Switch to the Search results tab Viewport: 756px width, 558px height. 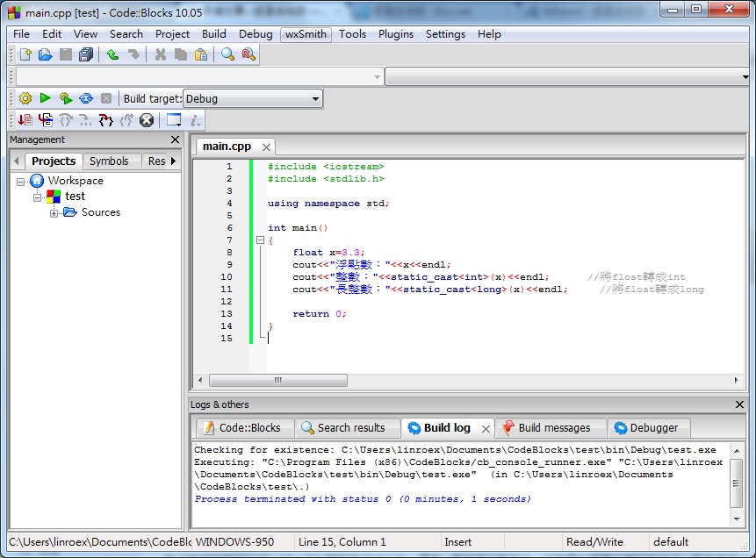click(346, 428)
